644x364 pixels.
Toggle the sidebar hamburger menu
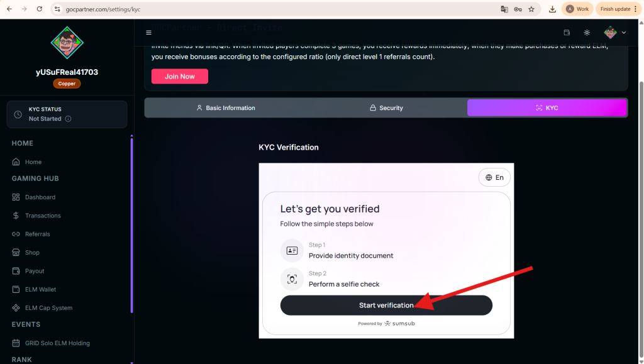click(148, 33)
